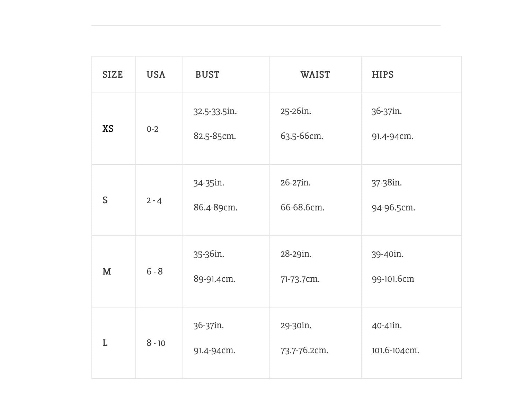The width and height of the screenshot is (532, 399).
Task: Click the SIZE column header
Action: pyautogui.click(x=113, y=75)
